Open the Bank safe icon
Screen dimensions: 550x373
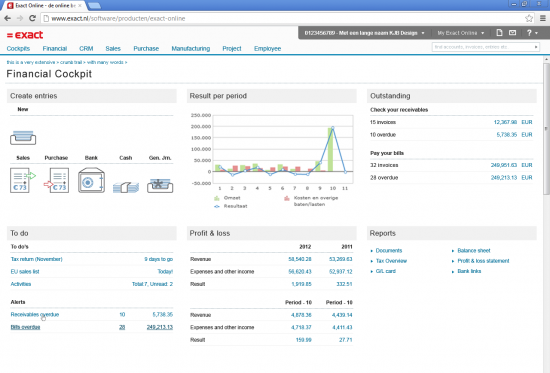point(91,180)
